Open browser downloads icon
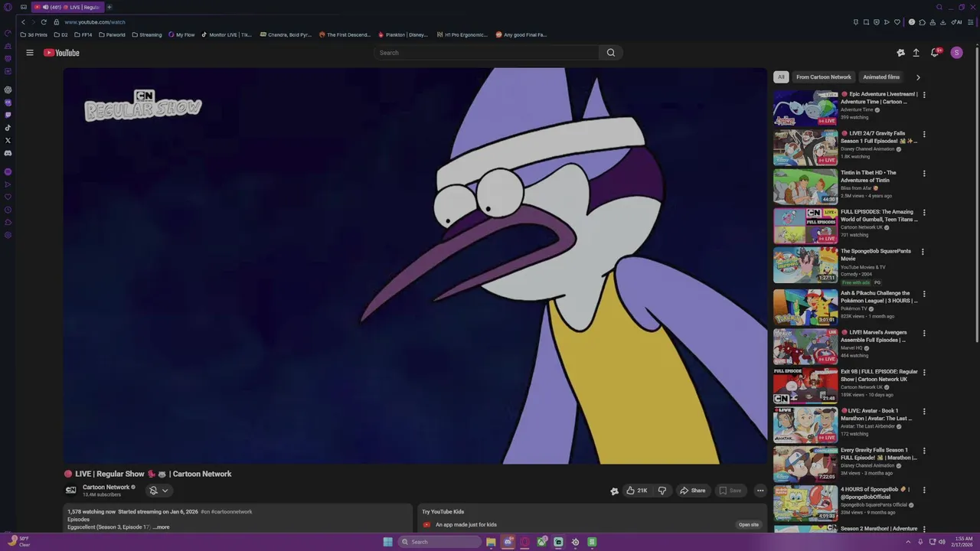The height and width of the screenshot is (551, 980). 942,22
